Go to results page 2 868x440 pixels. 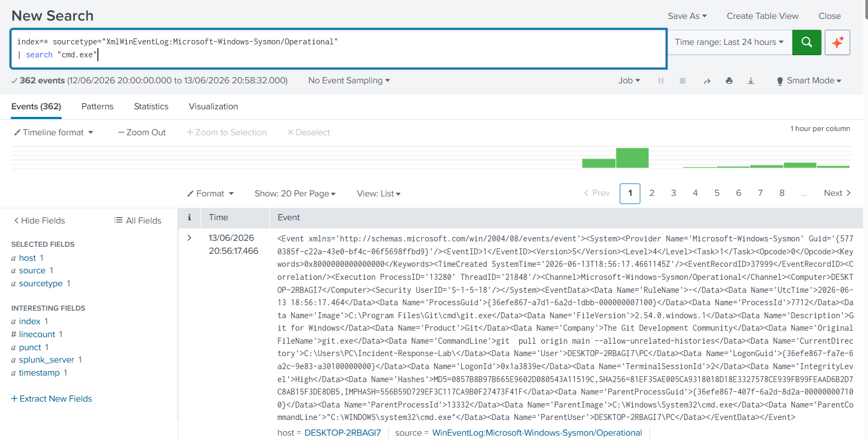652,193
